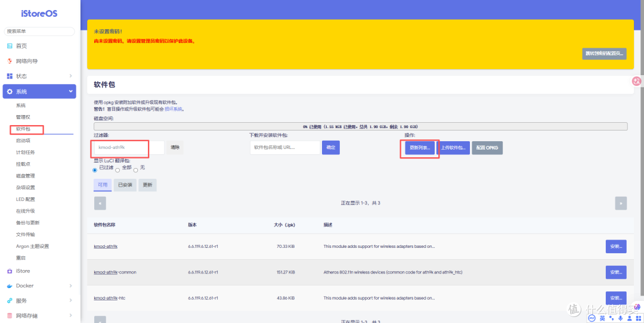Screen dimensions: 644x323
Task: Open the Argon 主题设置 submenu item
Action: pos(32,246)
